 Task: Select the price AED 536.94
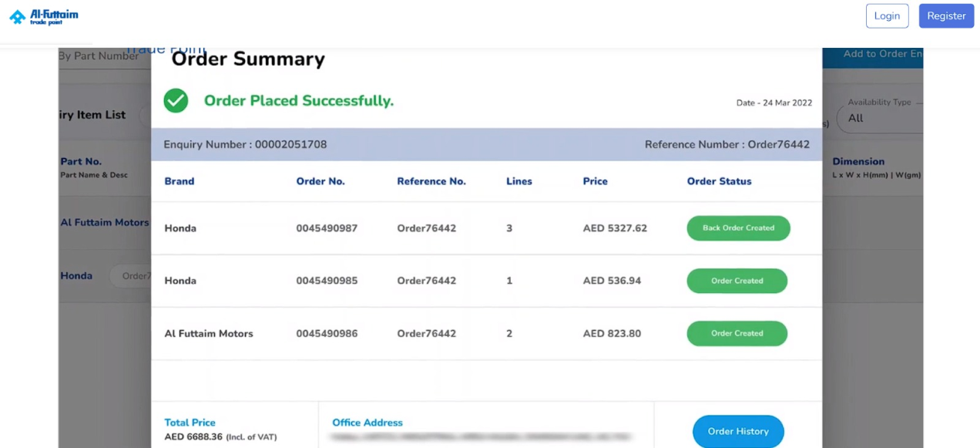pyautogui.click(x=612, y=281)
